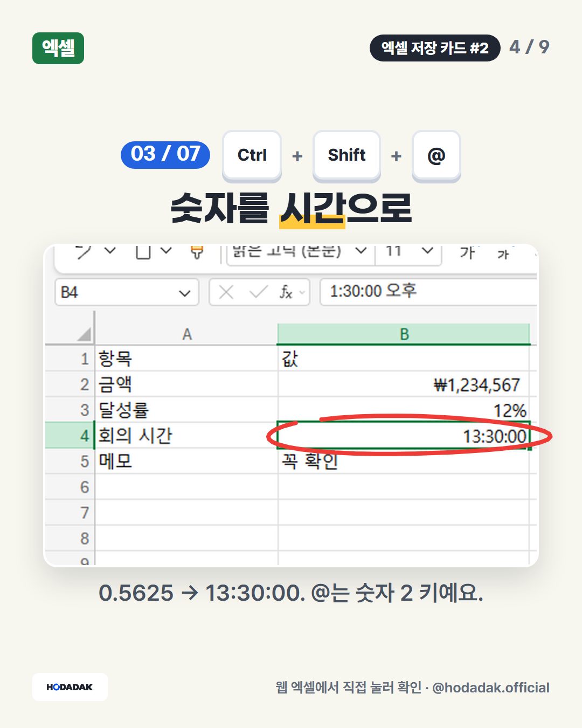Click cell containing 13:30:00
This screenshot has height=728, width=582.
tap(404, 436)
